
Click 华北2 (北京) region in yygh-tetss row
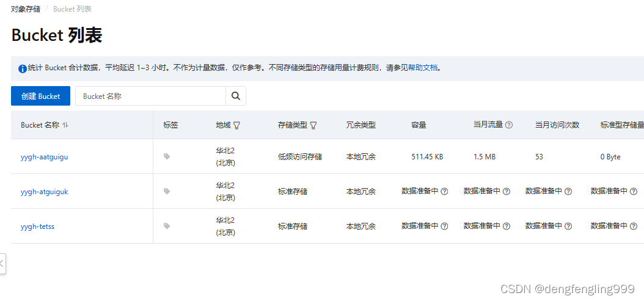click(225, 227)
